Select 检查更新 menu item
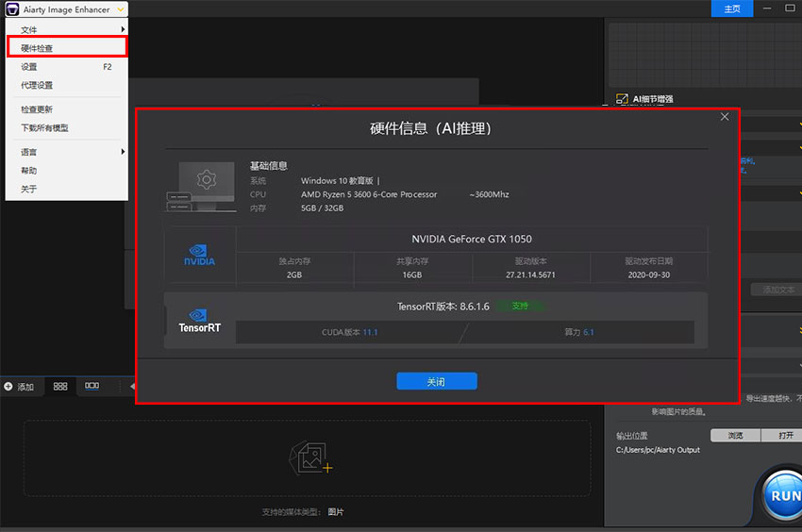 pos(66,109)
